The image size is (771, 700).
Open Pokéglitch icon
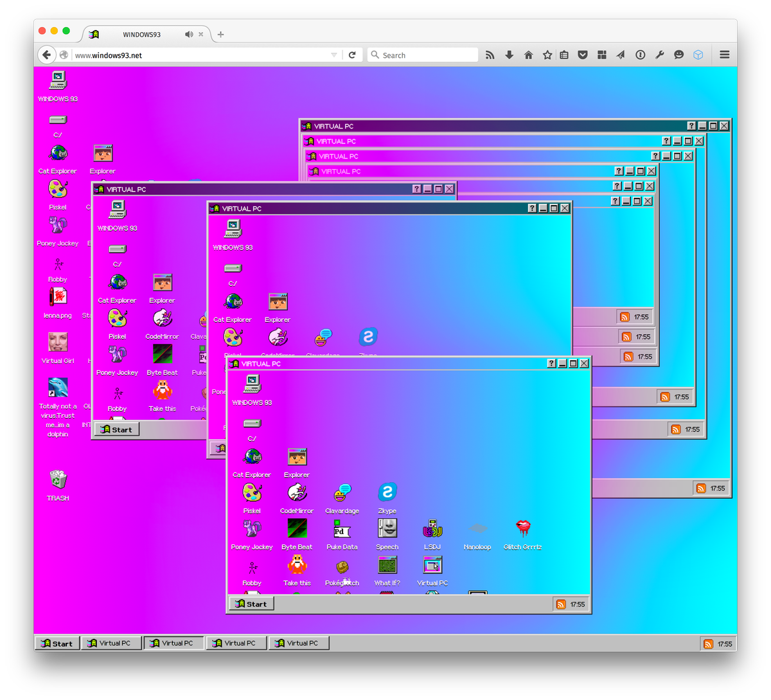click(342, 566)
